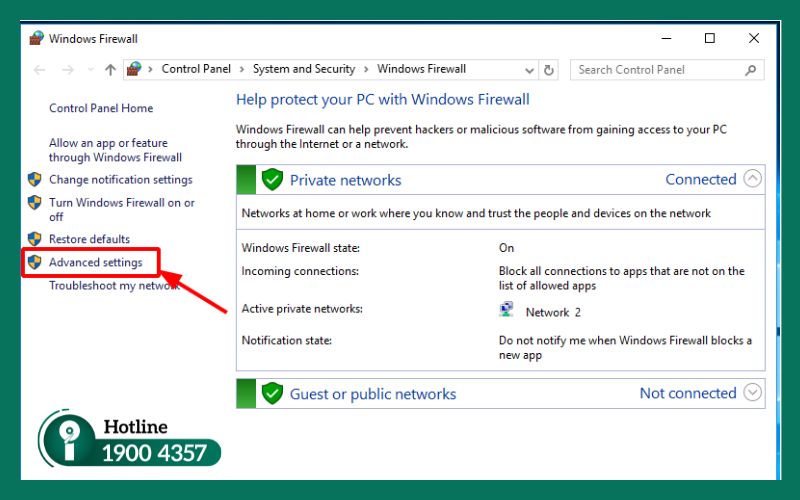The image size is (800, 500).
Task: Click the Windows Firewall title bar icon
Action: click(x=36, y=38)
